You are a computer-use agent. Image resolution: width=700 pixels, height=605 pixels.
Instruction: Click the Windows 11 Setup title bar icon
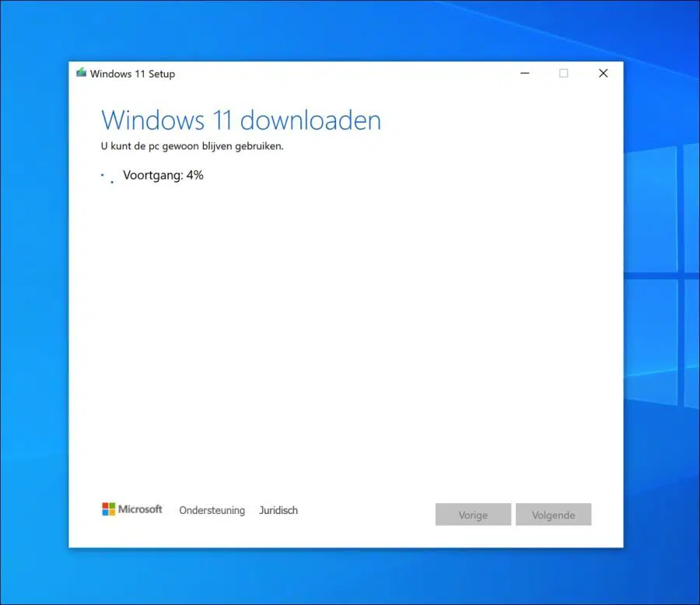point(81,73)
